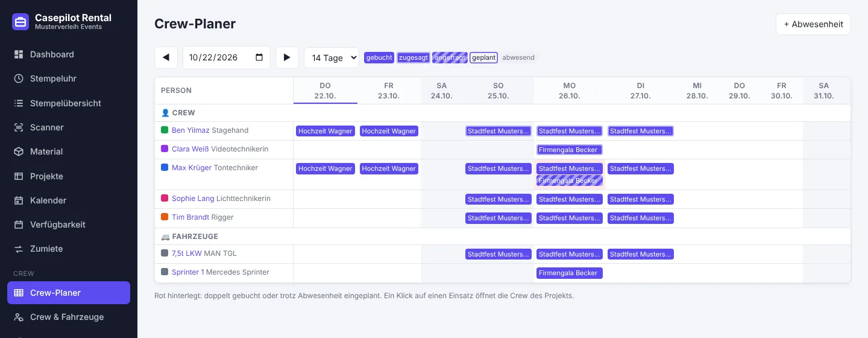Click Ben Yilmaz's green color swatch
This screenshot has height=338, width=868.
(165, 130)
